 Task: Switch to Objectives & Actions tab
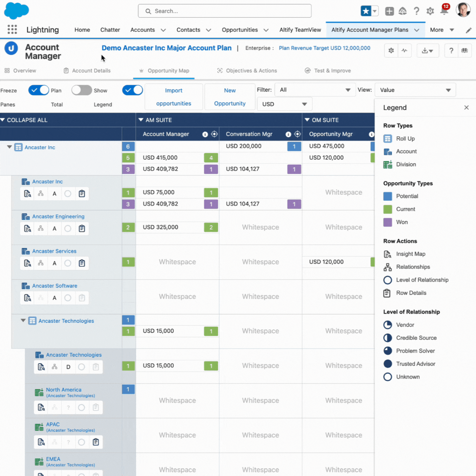[x=247, y=71]
